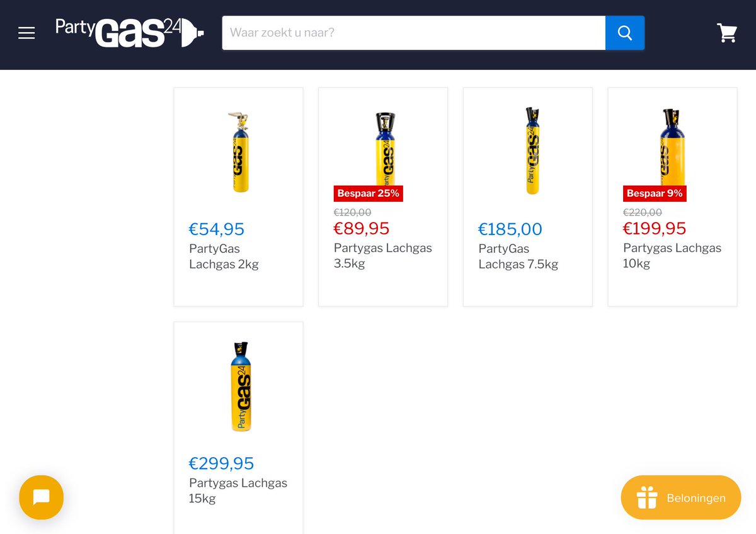Viewport: 756px width, 534px height.
Task: Click the 'Bespaar 9%' discount badge
Action: 655,194
